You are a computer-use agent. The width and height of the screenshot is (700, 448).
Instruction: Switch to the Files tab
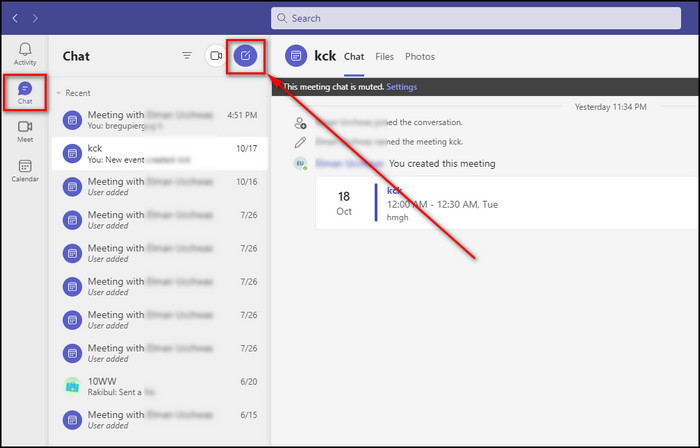click(384, 57)
